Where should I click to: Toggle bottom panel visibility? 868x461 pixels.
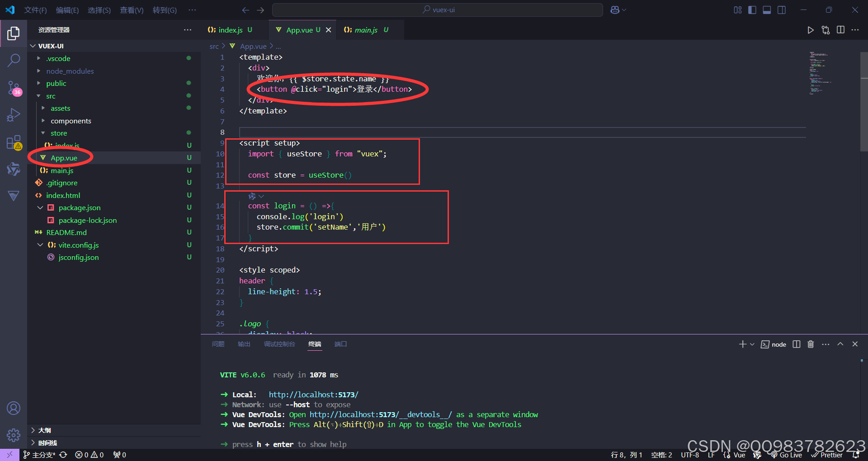(x=767, y=10)
